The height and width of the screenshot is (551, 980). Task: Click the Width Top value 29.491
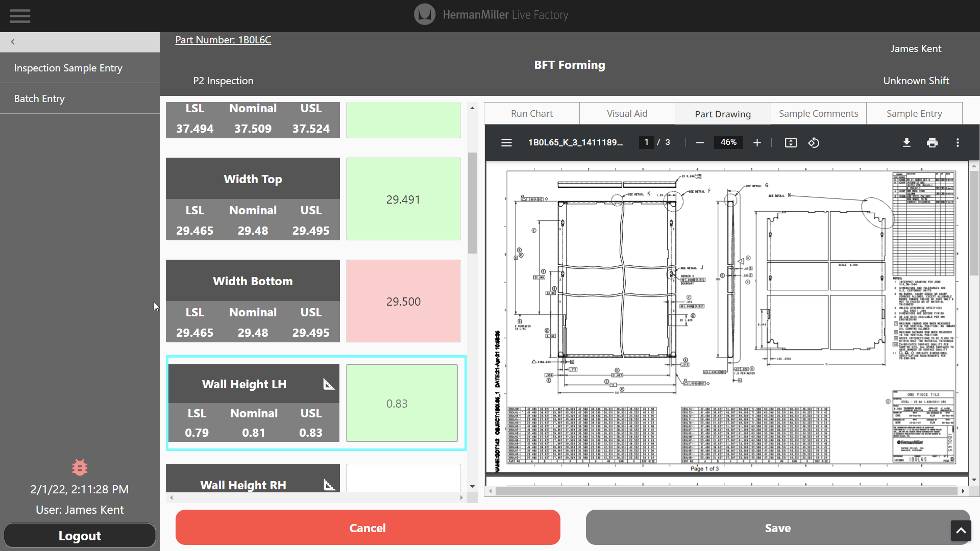(403, 199)
